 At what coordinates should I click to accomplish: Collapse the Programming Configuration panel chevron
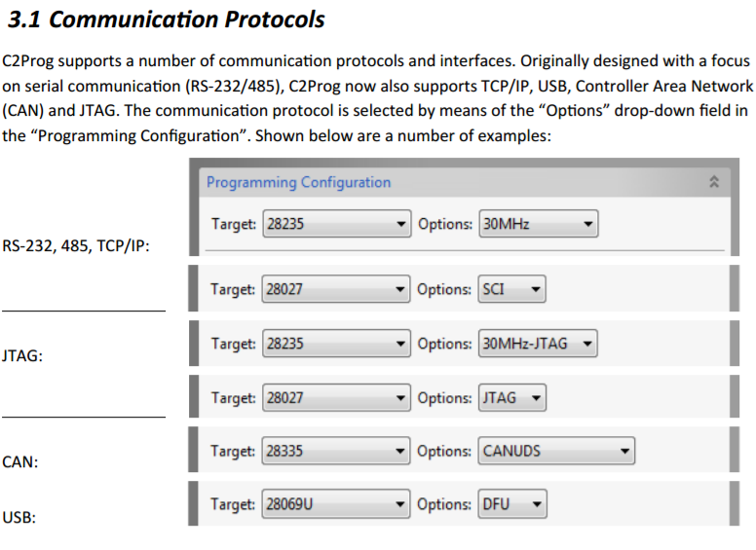(714, 182)
